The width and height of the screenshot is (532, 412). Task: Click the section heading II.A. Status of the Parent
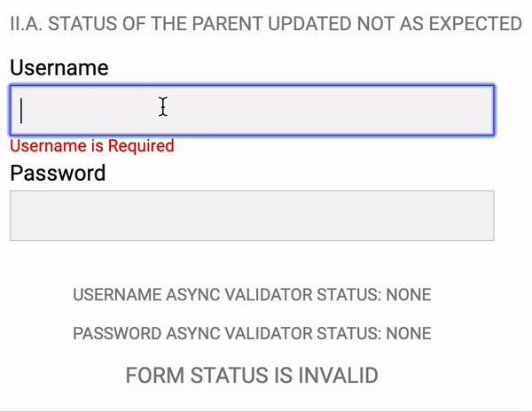coord(266,23)
